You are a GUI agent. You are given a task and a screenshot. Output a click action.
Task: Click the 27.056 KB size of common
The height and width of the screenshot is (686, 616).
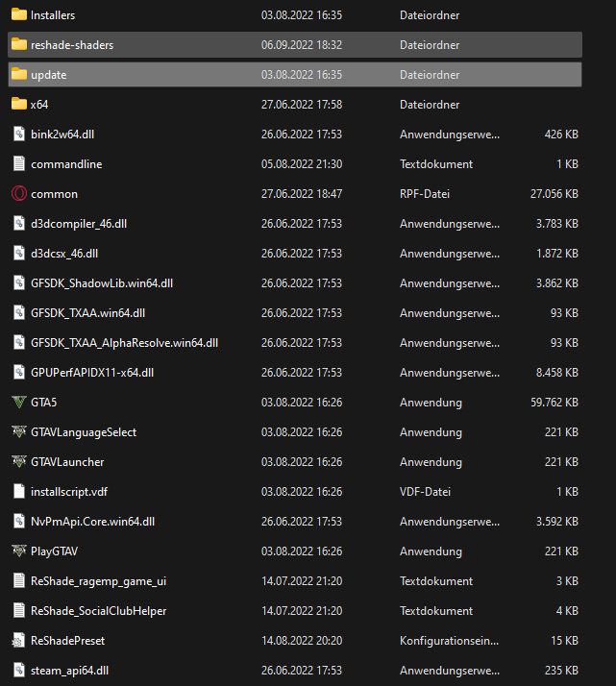(x=554, y=194)
